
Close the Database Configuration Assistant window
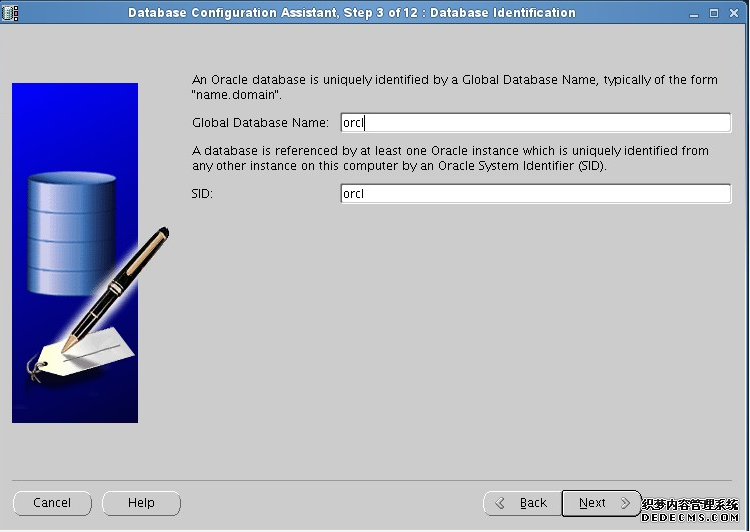coord(734,13)
